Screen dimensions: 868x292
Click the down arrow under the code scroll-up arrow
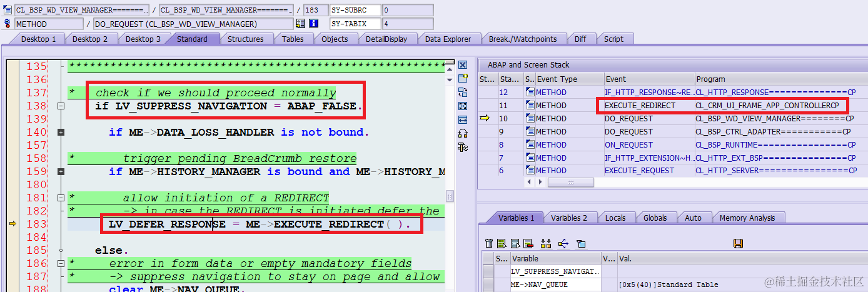pos(449,79)
